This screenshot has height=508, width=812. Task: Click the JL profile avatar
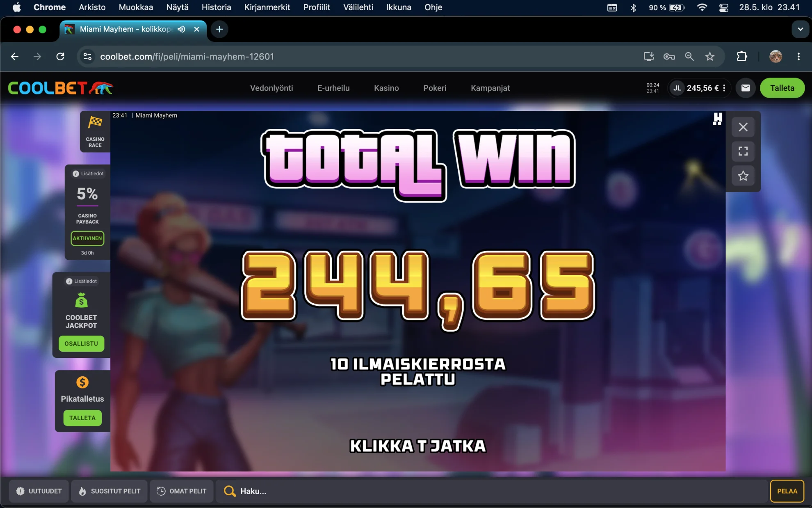(x=677, y=88)
